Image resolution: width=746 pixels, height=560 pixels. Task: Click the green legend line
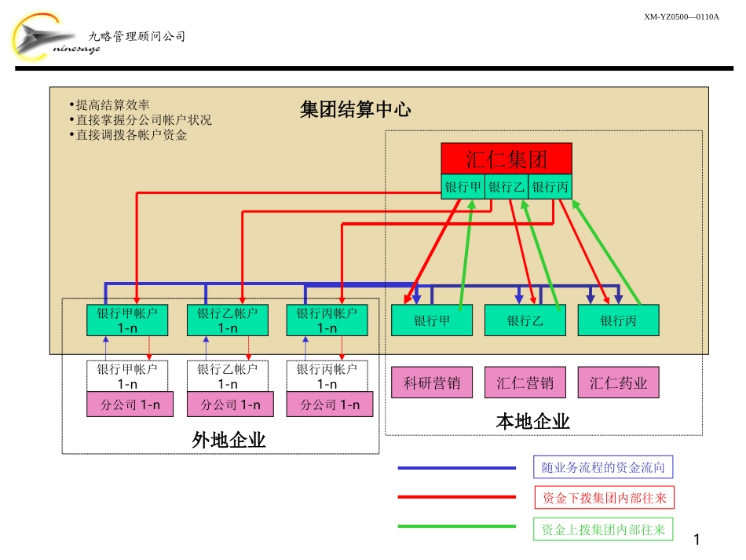(x=457, y=526)
